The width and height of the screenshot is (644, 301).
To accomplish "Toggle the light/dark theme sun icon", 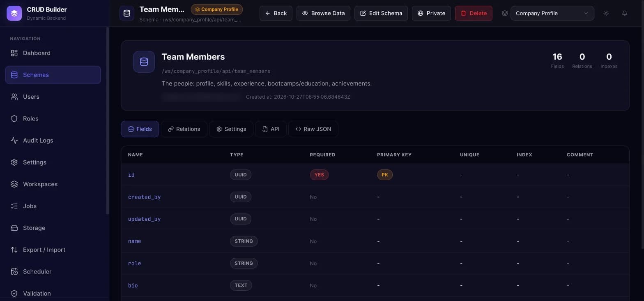I will 606,13.
